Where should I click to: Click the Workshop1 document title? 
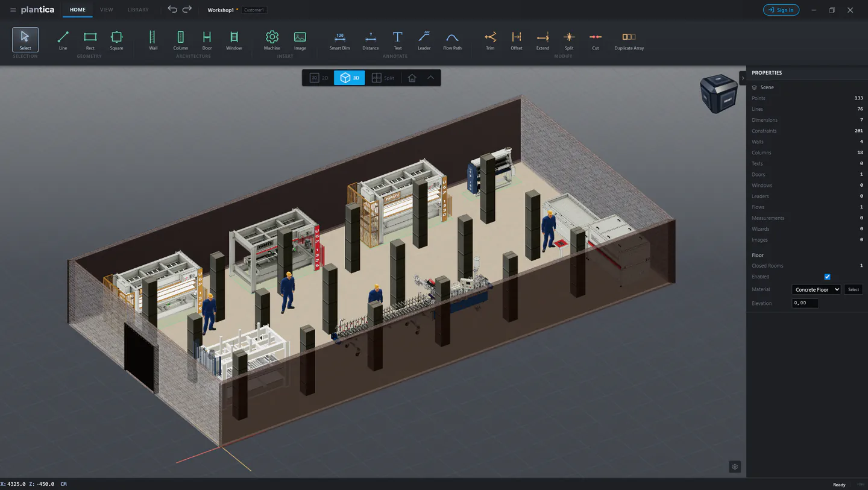(x=221, y=10)
